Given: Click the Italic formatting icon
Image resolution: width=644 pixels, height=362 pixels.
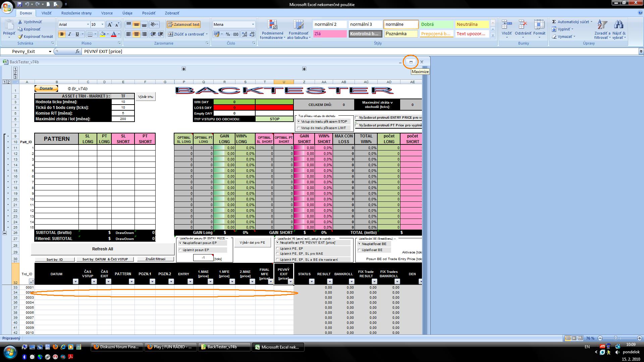Looking at the screenshot, I should click(x=69, y=34).
